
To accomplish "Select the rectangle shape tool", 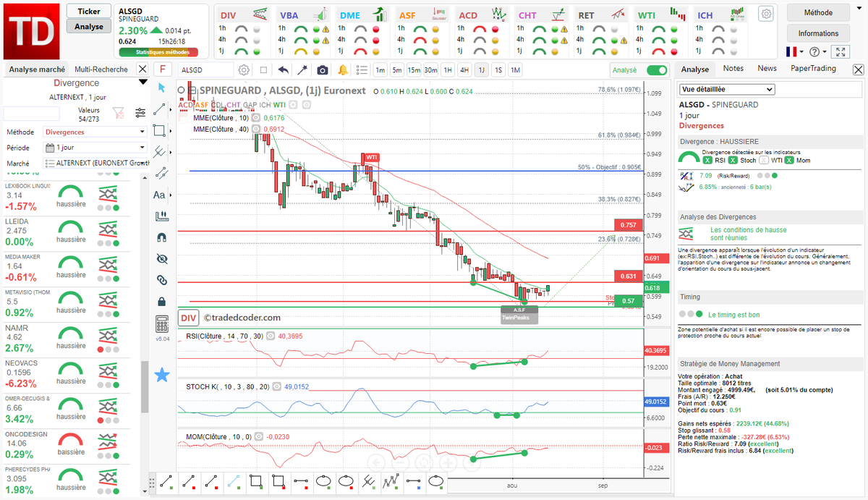I will (x=161, y=130).
